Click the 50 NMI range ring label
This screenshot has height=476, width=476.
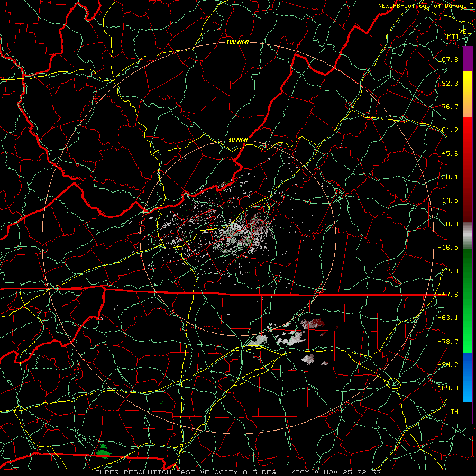tap(238, 140)
